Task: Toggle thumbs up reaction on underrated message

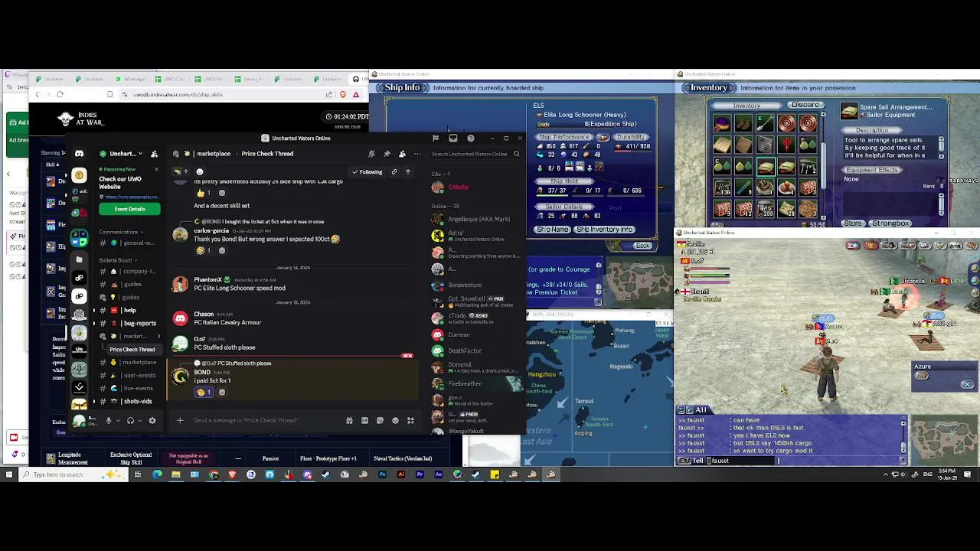Action: 204,194
